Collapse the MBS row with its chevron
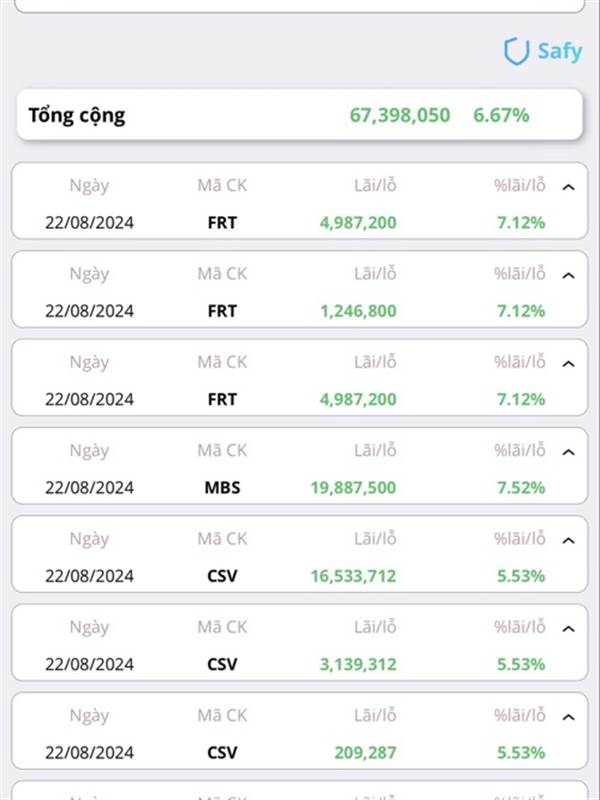The image size is (600, 800). tap(569, 452)
